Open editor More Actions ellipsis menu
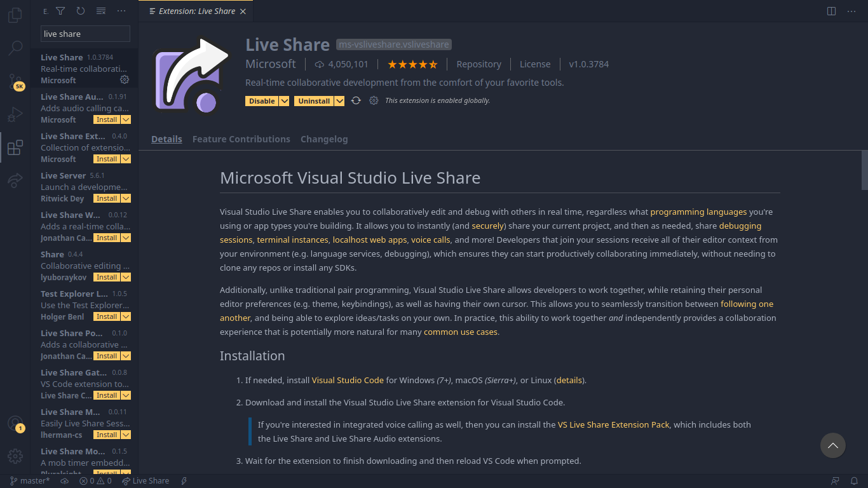868x488 pixels. pyautogui.click(x=851, y=11)
